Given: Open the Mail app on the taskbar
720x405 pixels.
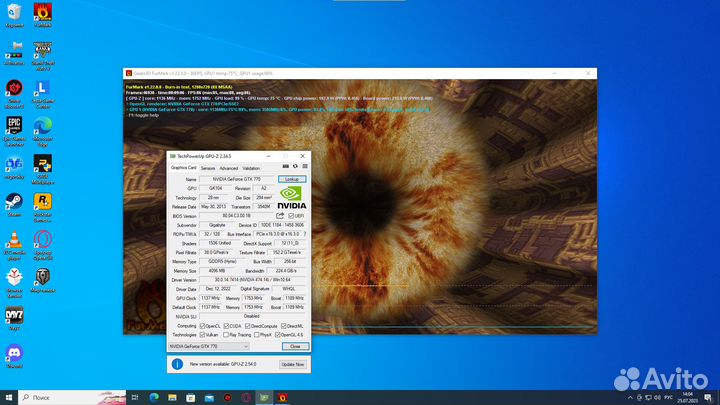Looking at the screenshot, I should tap(209, 397).
